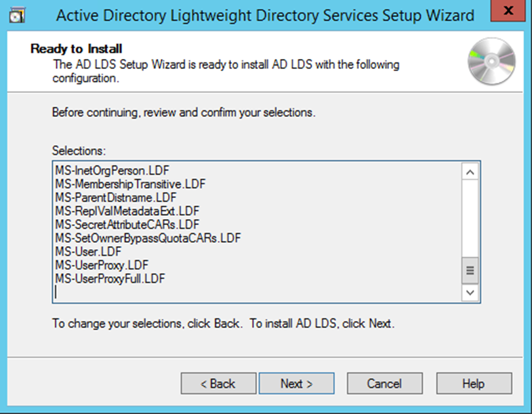The image size is (532, 414).
Task: Place cursor on MS-UserProxy.LDF line
Action: 102,265
